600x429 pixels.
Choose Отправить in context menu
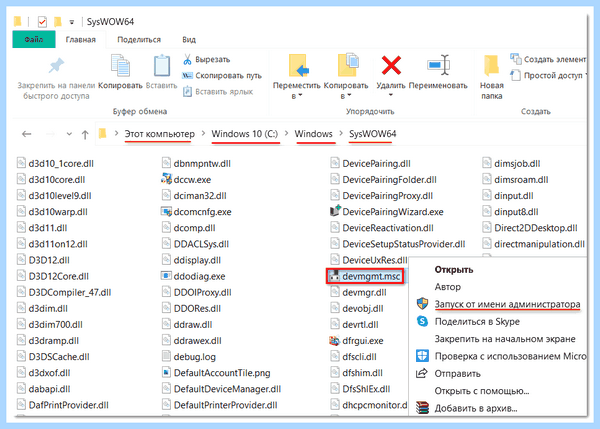[458, 374]
